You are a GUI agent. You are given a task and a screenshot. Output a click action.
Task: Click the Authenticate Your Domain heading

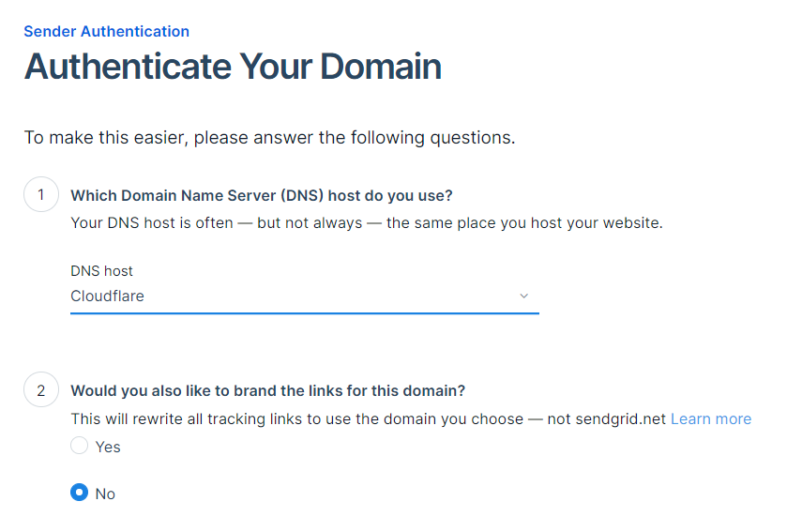point(233,67)
